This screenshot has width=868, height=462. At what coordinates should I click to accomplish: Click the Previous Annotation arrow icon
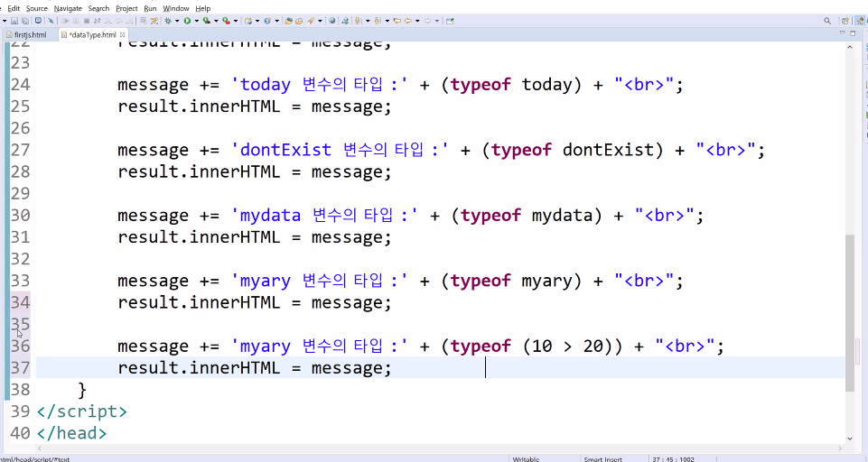coord(377,21)
